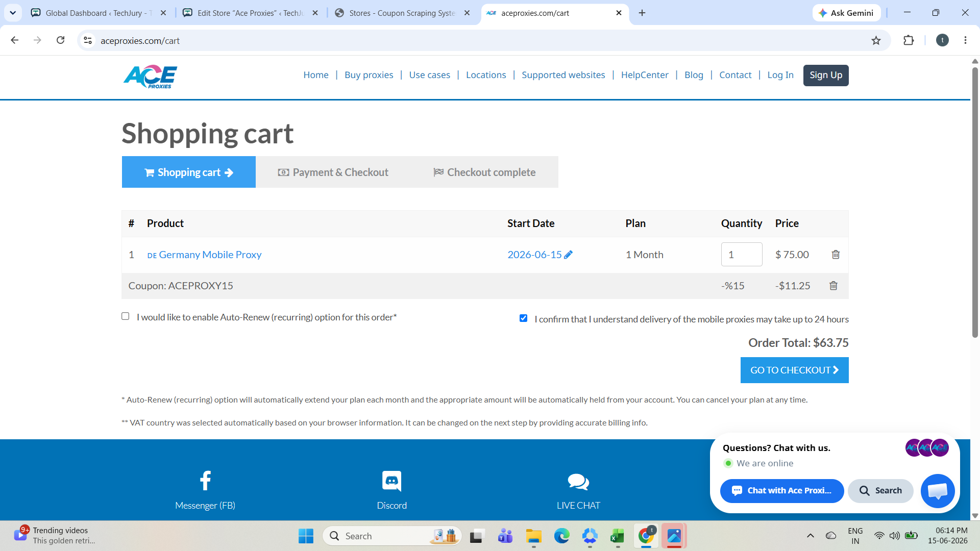Open the Discord contact icon
This screenshot has height=551, width=980.
point(391,481)
